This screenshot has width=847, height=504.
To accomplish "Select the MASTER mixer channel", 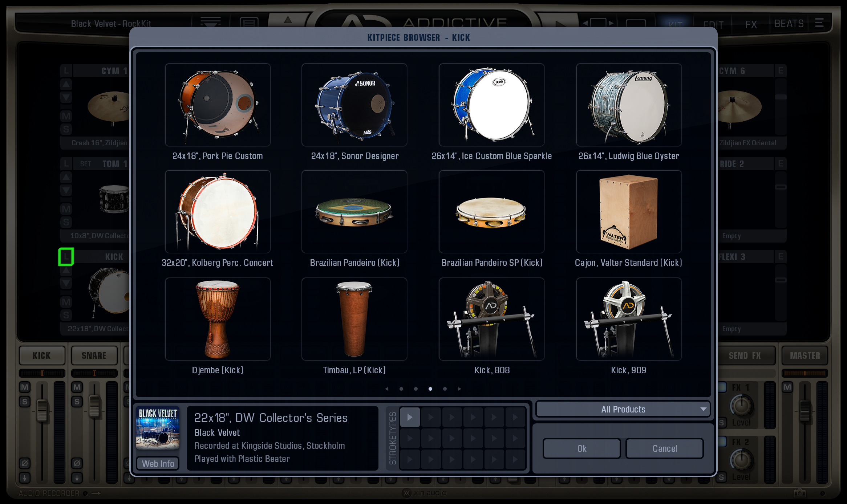I will (x=805, y=355).
